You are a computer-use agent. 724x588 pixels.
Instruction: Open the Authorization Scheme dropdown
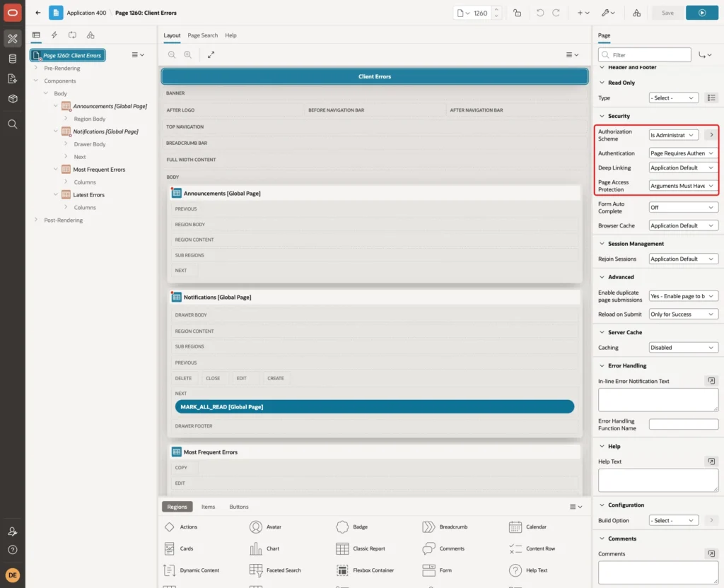673,135
